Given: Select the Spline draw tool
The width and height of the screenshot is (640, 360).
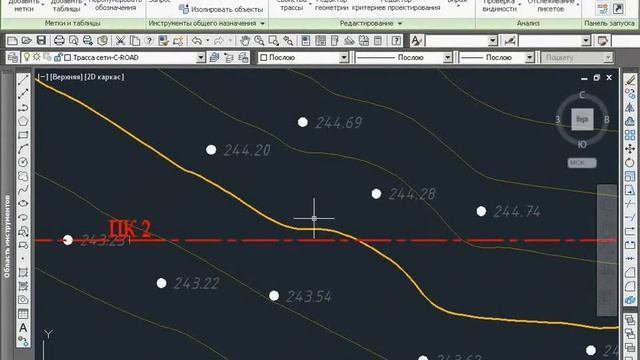Looking at the screenshot, I should coord(23,189).
